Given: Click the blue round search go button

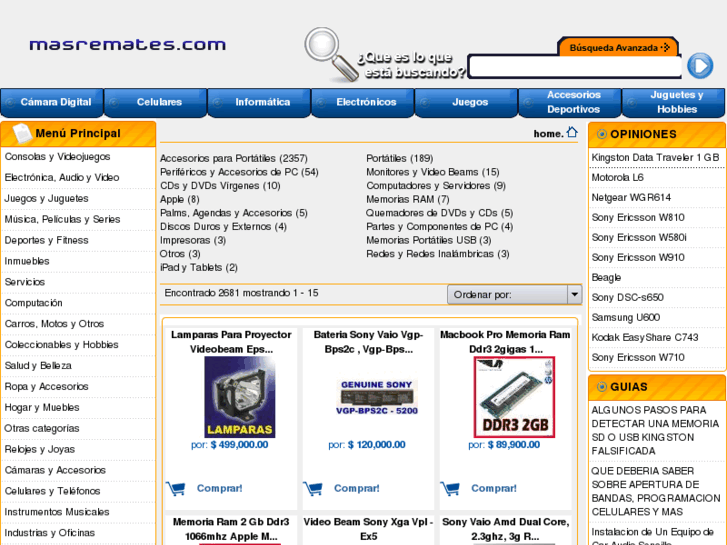Looking at the screenshot, I should 700,66.
